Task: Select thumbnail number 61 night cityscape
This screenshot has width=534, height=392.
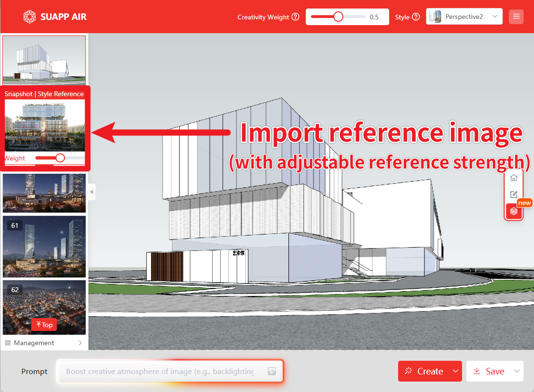Action: [x=44, y=246]
